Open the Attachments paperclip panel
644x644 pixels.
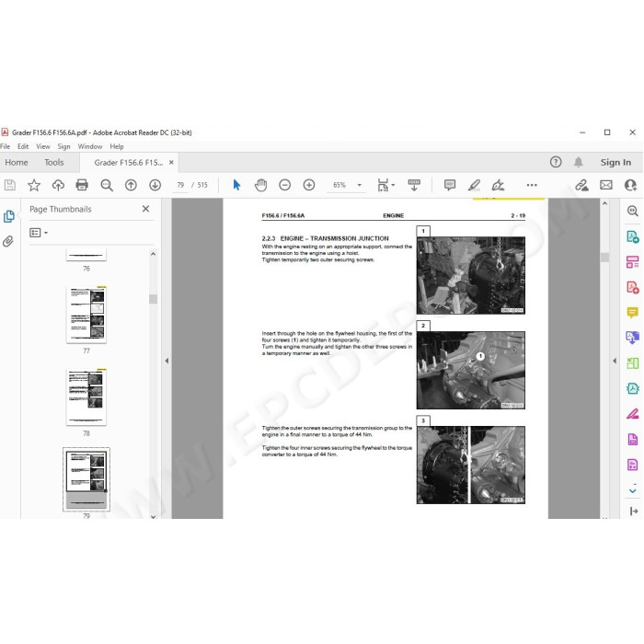tap(8, 241)
